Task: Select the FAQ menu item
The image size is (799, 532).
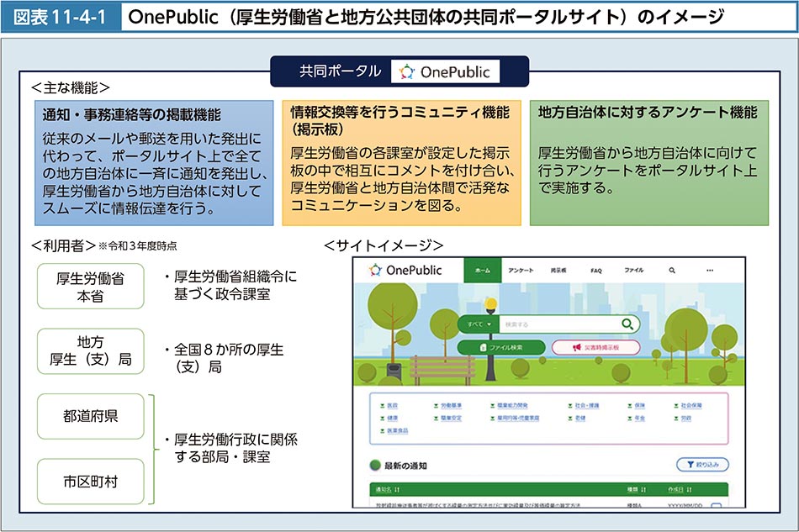Action: tap(595, 271)
